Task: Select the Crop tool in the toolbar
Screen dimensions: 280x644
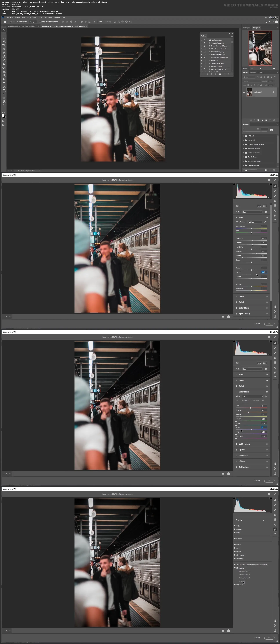Action: tap(4, 45)
